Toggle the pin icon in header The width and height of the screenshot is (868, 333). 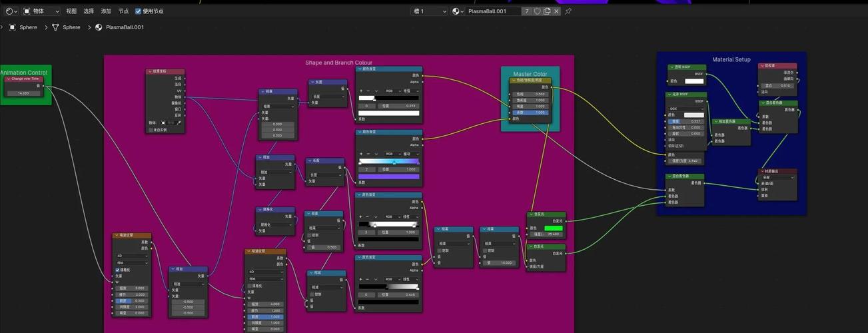coord(568,11)
